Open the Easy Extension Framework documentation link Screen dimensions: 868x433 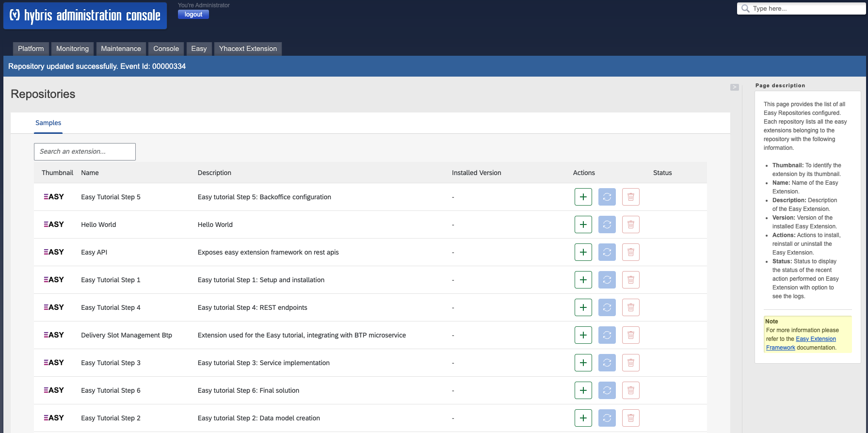[x=816, y=339]
